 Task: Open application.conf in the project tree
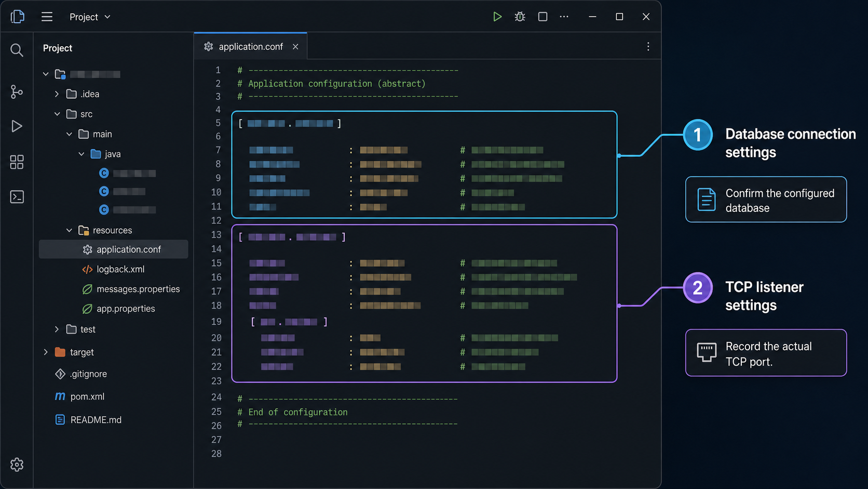(x=114, y=249)
